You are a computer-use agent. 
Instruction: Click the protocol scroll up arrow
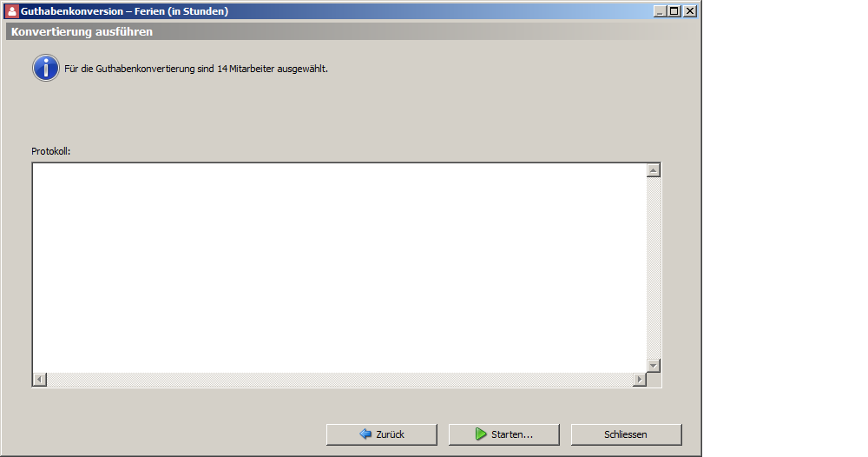654,170
